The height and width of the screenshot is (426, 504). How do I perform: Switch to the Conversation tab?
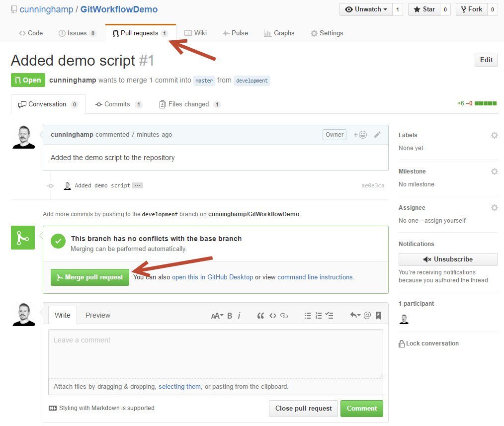click(48, 104)
